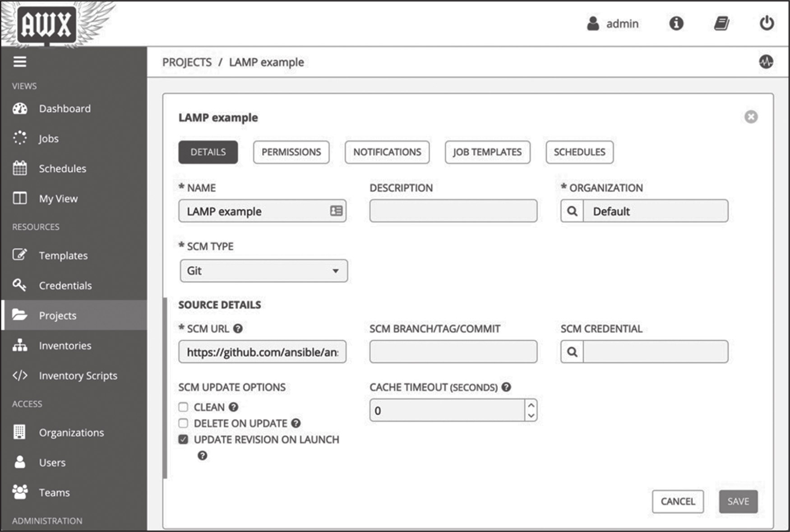Viewport: 790px width, 532px height.
Task: Open the documentation book icon
Action: [721, 23]
